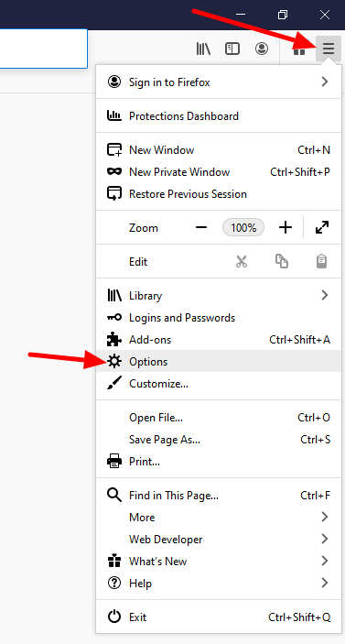The width and height of the screenshot is (345, 644).
Task: Open the hamburger application menu button
Action: coord(329,49)
